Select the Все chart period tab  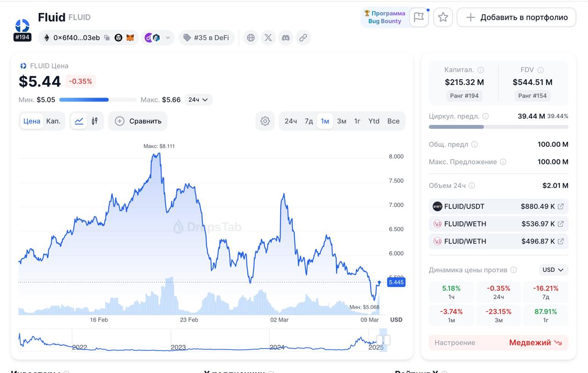click(393, 121)
